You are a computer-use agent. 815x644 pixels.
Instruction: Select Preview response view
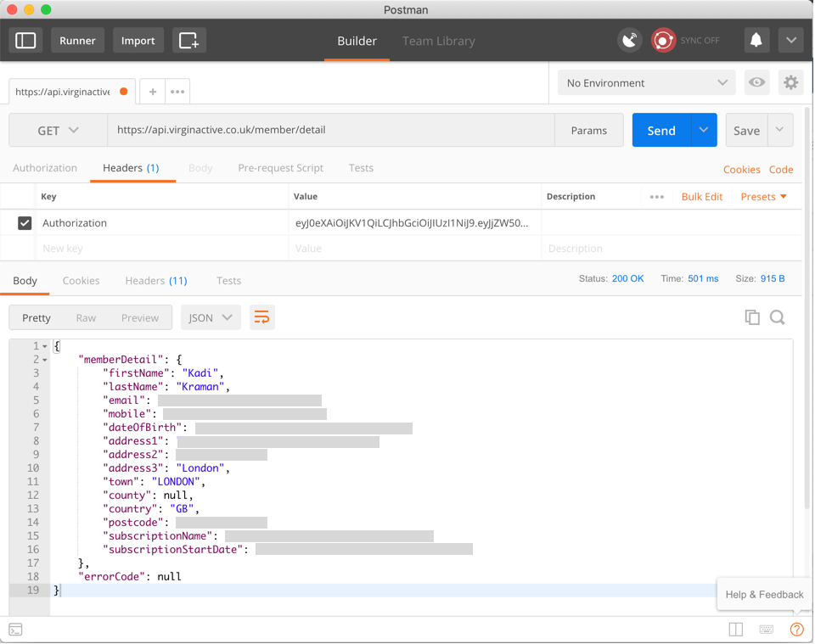click(x=140, y=318)
